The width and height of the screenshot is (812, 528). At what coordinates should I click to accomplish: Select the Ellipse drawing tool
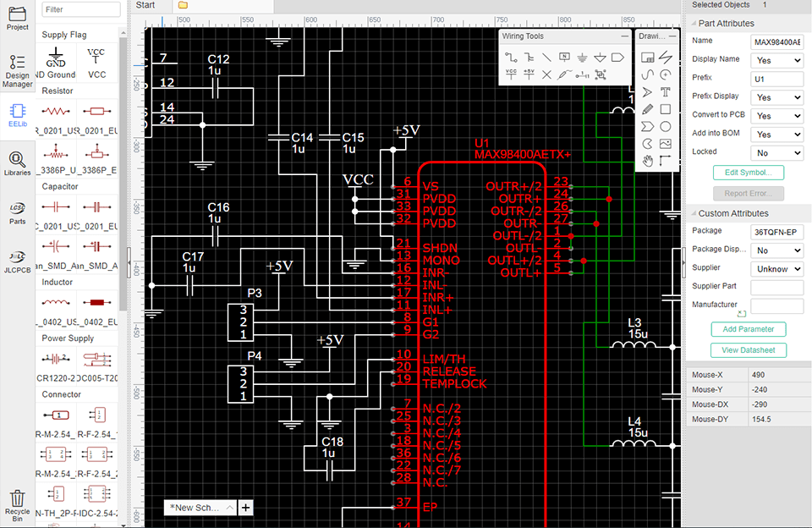666,127
